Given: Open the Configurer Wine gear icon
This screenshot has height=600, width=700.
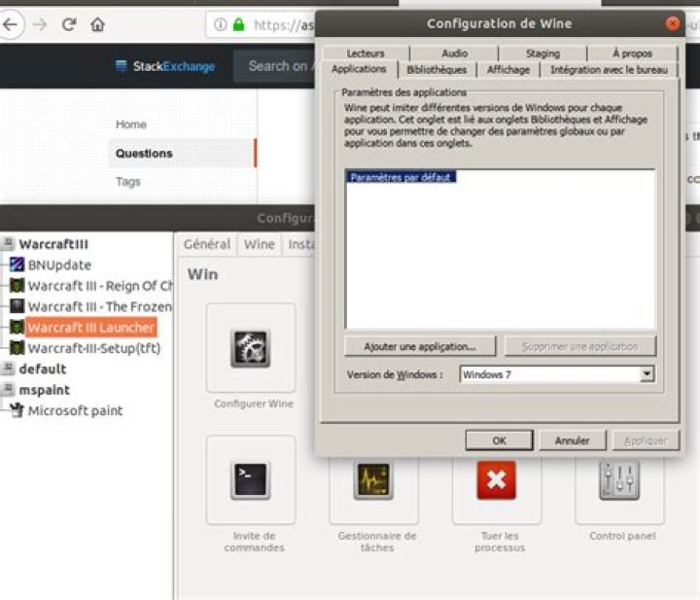Looking at the screenshot, I should 251,349.
